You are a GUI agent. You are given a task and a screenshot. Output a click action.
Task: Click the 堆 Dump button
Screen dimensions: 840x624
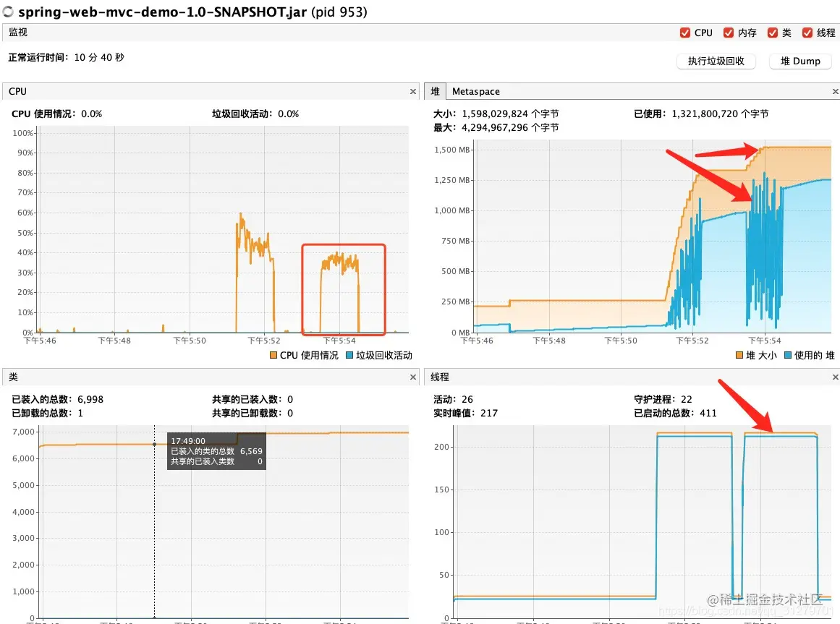click(x=799, y=61)
